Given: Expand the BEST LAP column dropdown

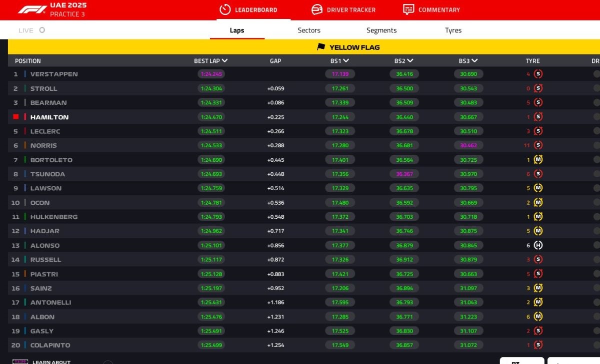Looking at the screenshot, I should click(224, 60).
